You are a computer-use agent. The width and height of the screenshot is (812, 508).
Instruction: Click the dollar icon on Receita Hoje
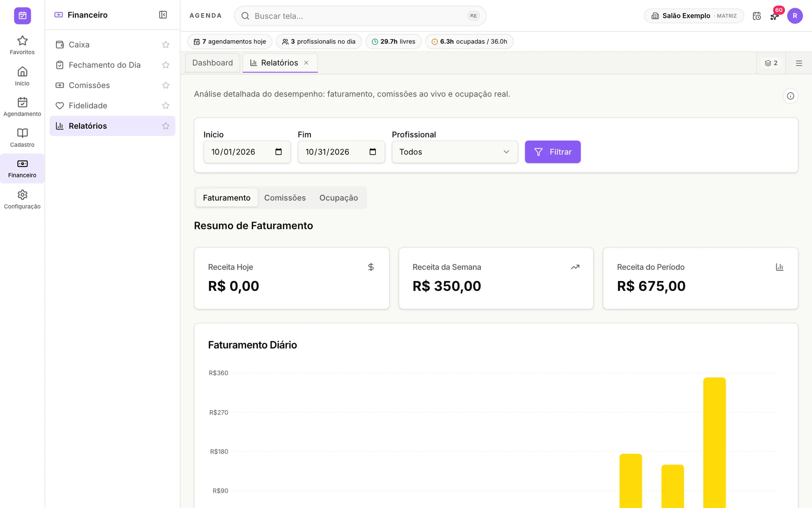click(371, 267)
